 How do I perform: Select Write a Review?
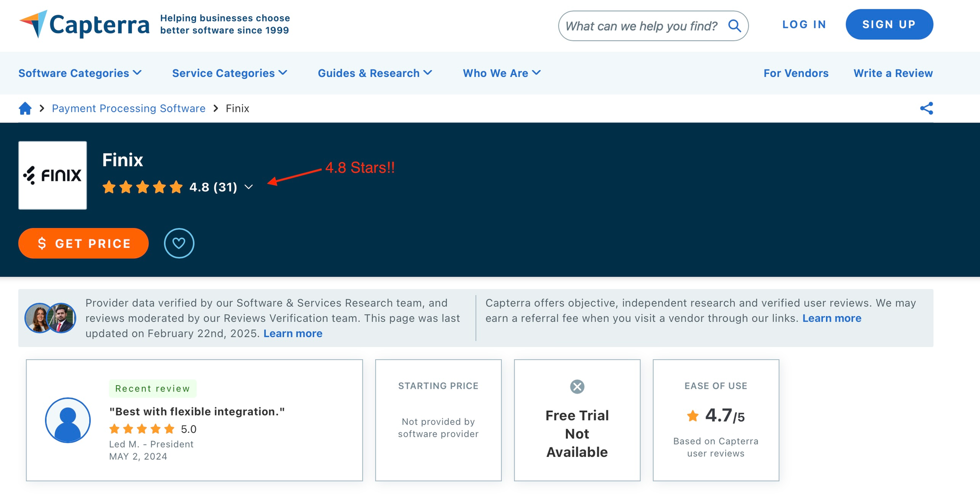[893, 73]
